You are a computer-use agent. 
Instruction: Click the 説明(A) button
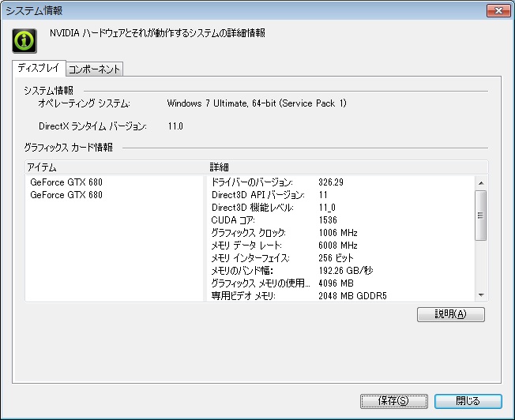(450, 314)
